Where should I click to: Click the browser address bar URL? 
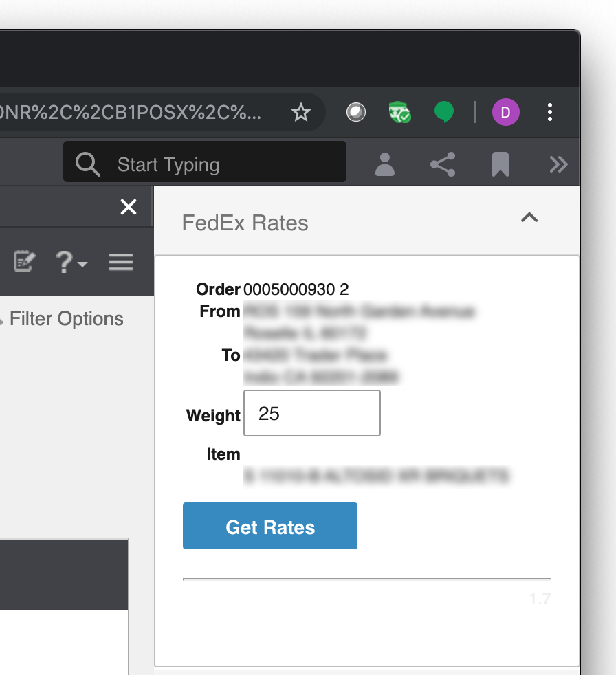pos(130,112)
